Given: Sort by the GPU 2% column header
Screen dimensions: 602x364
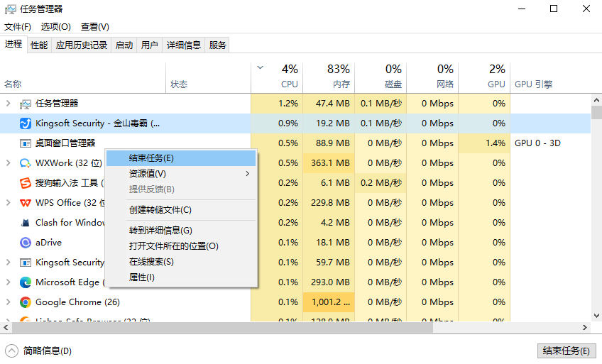Looking at the screenshot, I should coord(484,78).
